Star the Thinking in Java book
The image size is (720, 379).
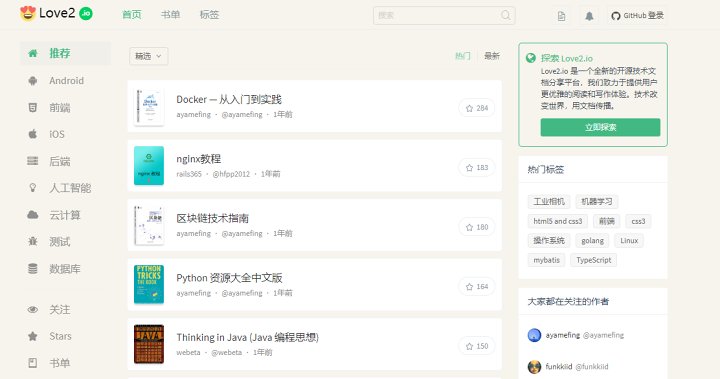pos(477,346)
